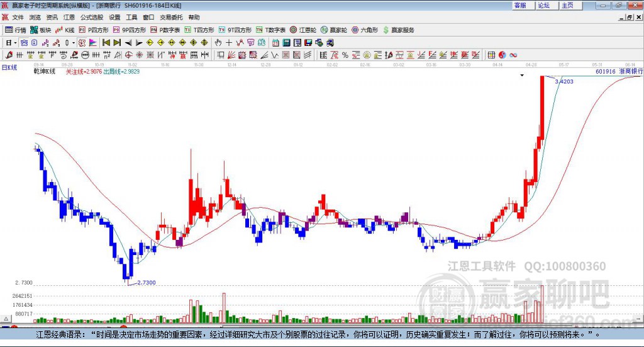Click the yin-yang taiji icon
The width and height of the screenshot is (644, 347).
[502, 55]
